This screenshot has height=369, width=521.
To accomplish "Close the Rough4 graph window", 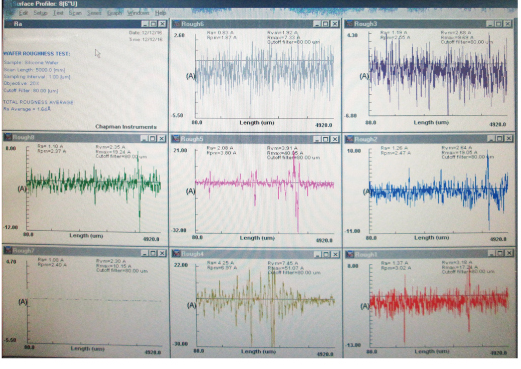I will click(335, 255).
